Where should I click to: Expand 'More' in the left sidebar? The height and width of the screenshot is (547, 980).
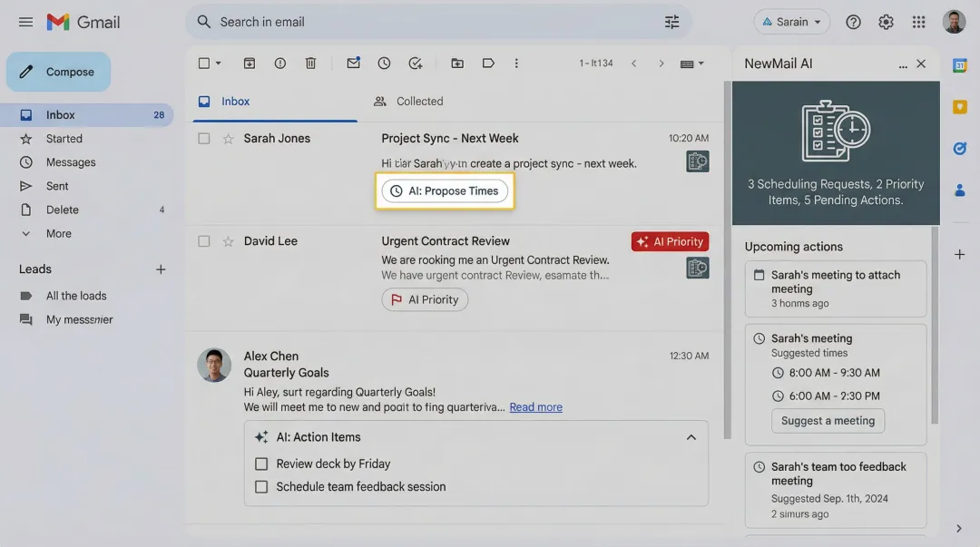[x=58, y=233]
